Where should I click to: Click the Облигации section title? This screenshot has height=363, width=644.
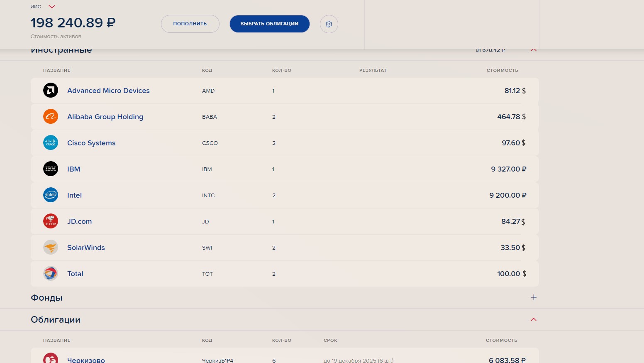[x=56, y=320]
